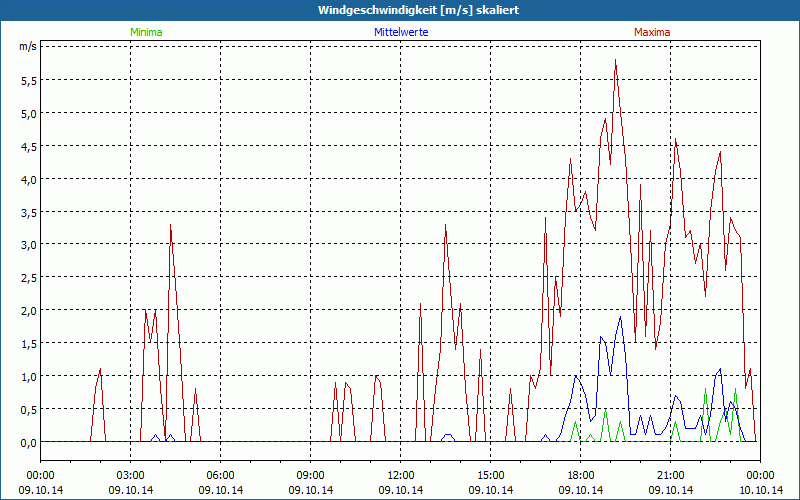Click the chart title Windgeschwindigkeit [m/s] skaliert
Screen dimensions: 800x500
pyautogui.click(x=399, y=10)
